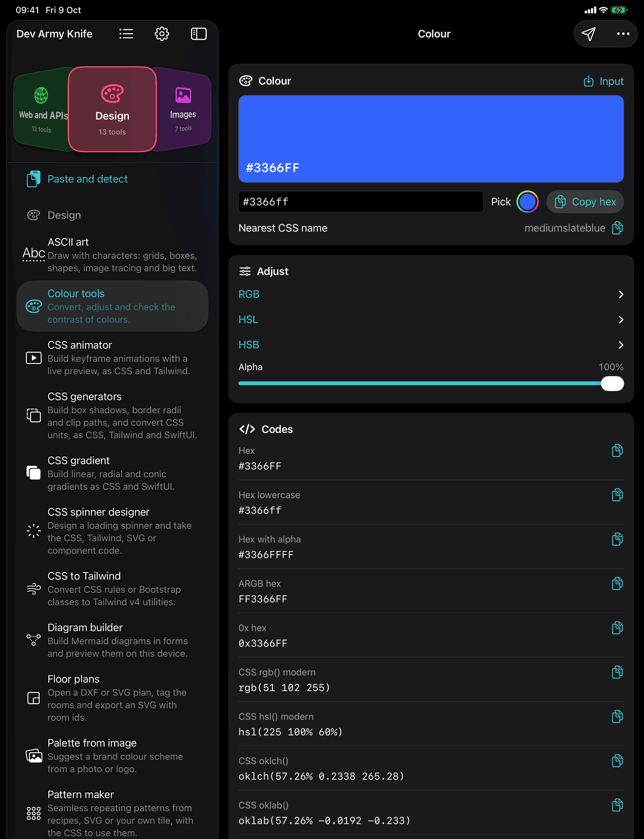Open Floor plans tool

pos(112,698)
